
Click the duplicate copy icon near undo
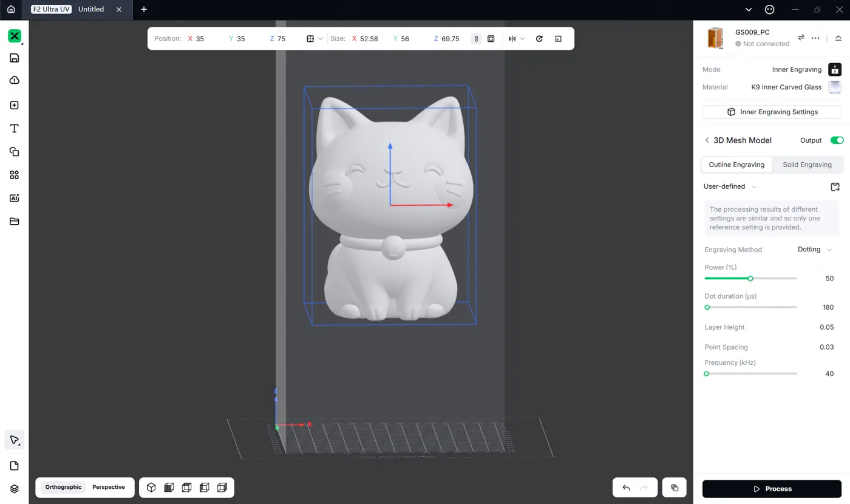pos(675,488)
